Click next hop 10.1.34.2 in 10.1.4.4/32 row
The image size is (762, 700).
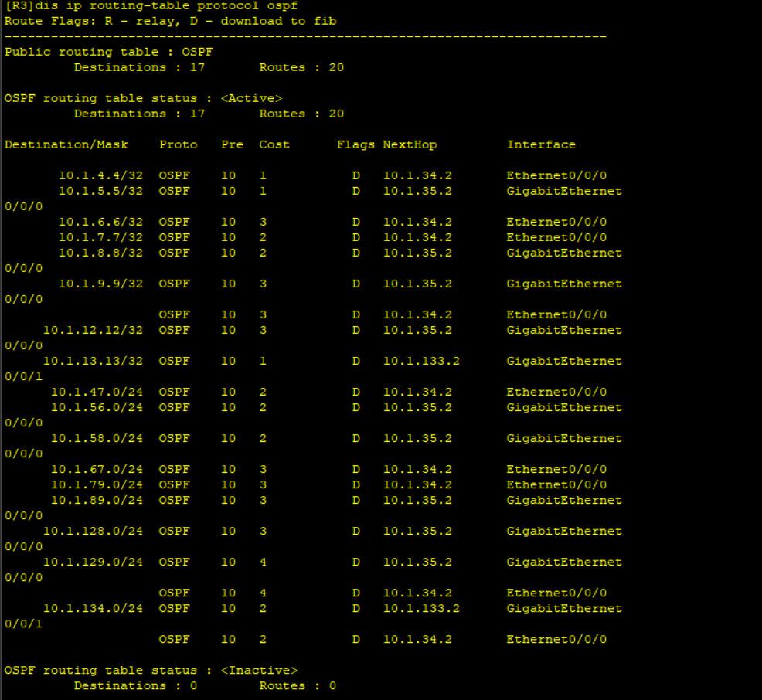point(417,175)
